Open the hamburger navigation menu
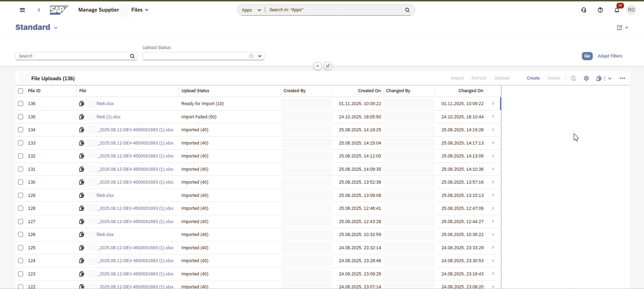Viewport: 644px width, 289px height. click(22, 10)
